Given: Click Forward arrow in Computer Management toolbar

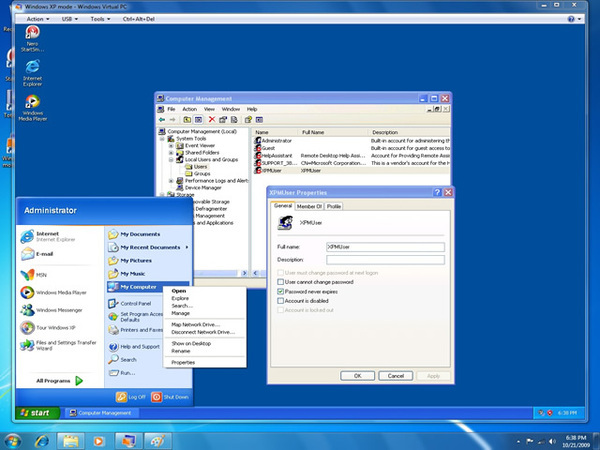Looking at the screenshot, I should [x=173, y=120].
